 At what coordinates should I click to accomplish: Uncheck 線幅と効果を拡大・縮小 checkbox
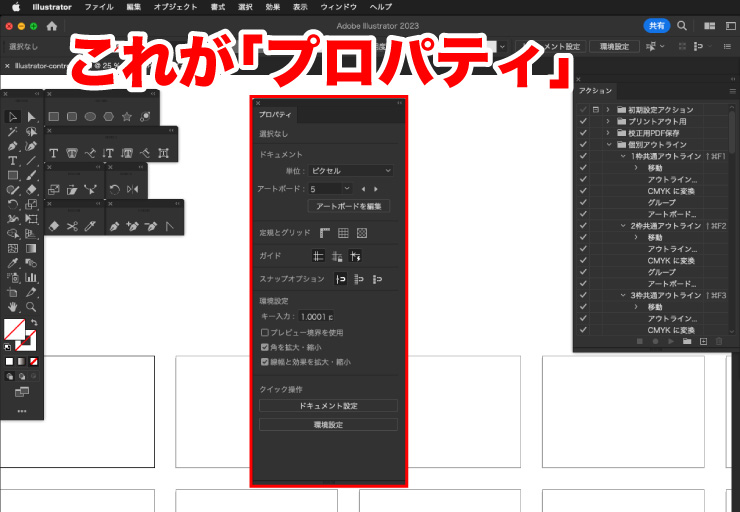click(265, 362)
